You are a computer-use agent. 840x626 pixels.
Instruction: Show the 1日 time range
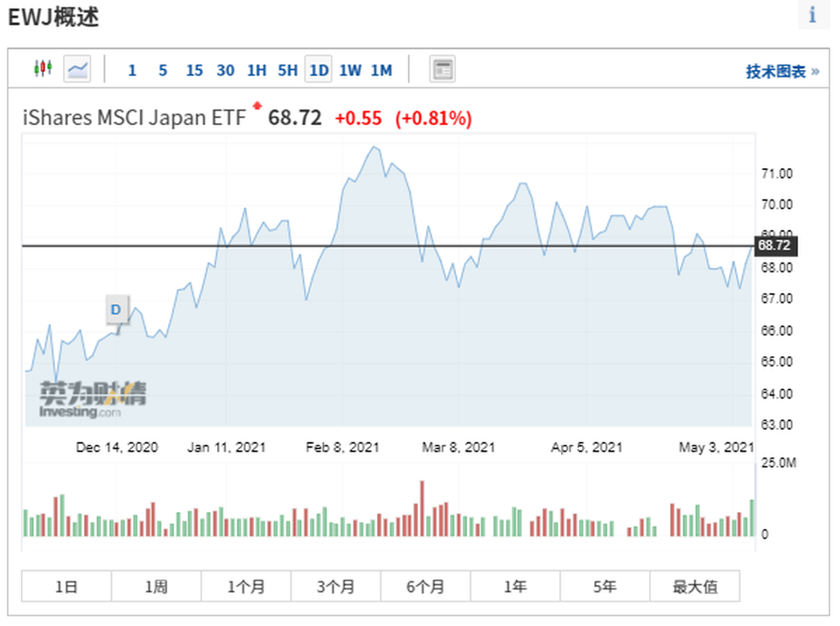coord(66,587)
